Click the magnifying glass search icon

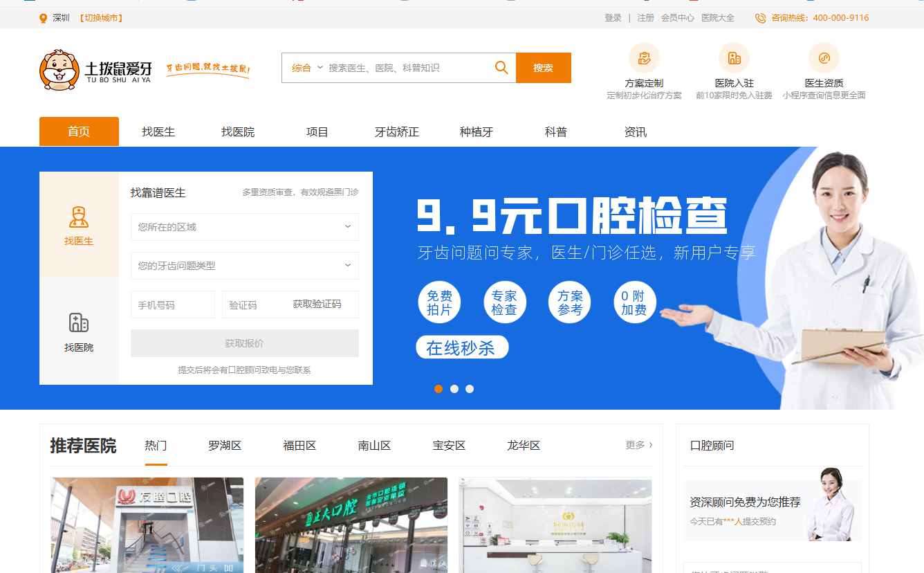coord(501,68)
